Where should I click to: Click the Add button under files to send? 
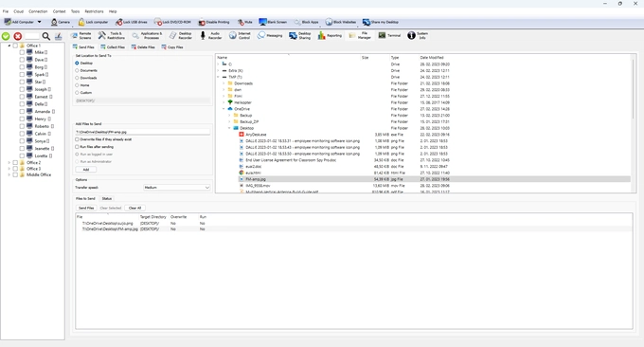(86, 170)
